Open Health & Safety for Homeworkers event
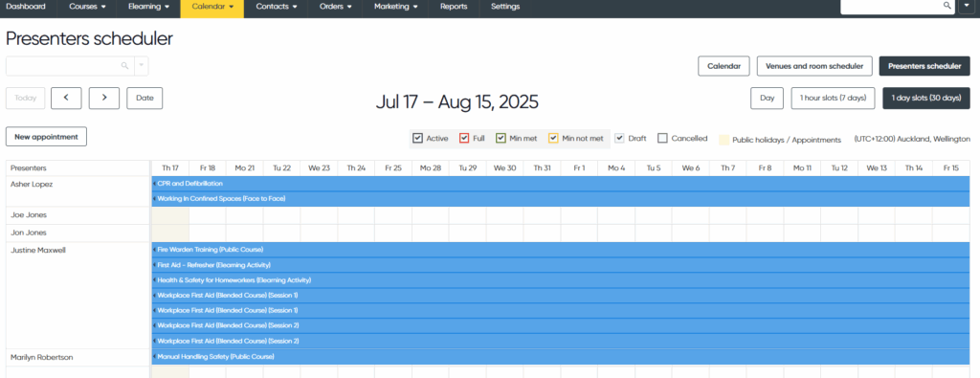 (561, 279)
